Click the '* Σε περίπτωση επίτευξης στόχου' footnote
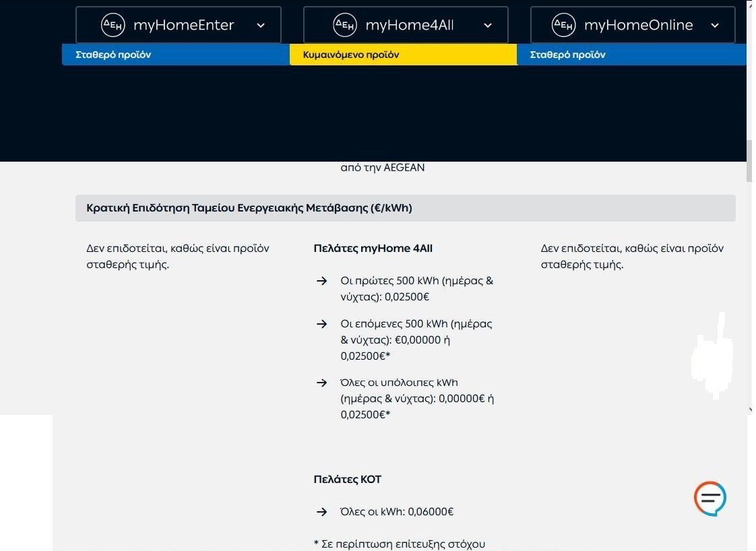Viewport: 756px width, 551px height. pos(399,544)
